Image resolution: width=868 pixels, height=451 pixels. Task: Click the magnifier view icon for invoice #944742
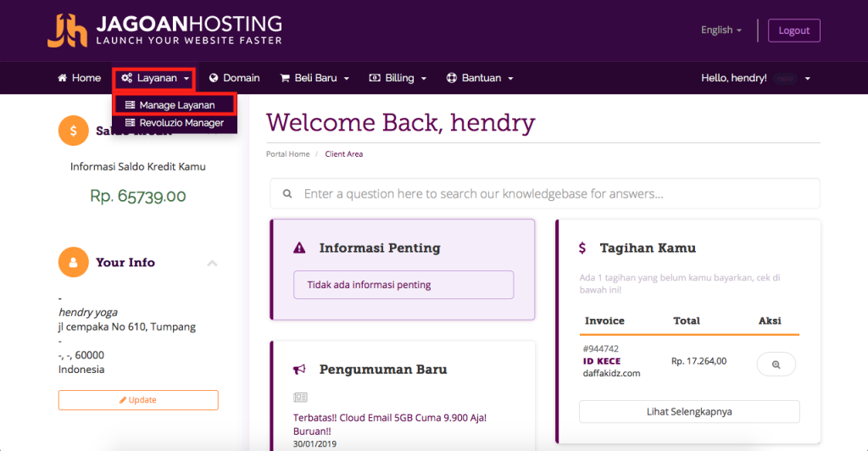pos(776,365)
